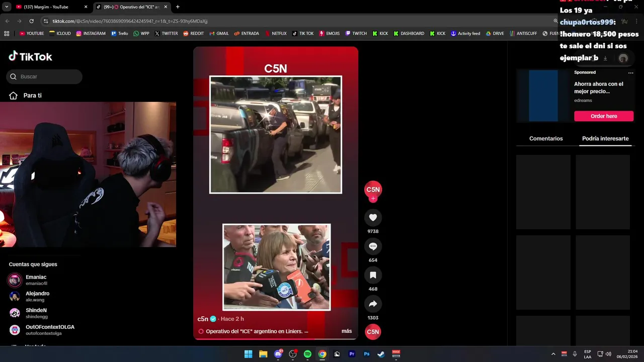644x362 pixels.
Task: Open the tab search dropdown arrow
Action: tap(7, 7)
